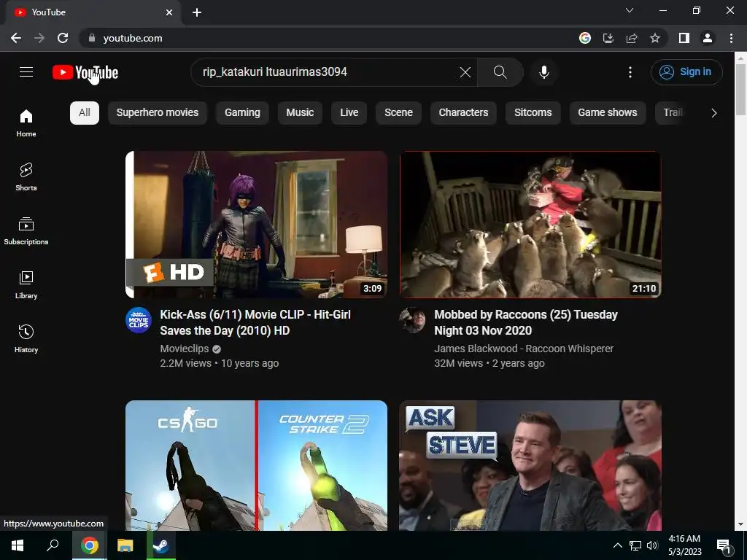Screen dimensions: 747x560
Task: Click the magnifier search button
Action: tap(500, 72)
